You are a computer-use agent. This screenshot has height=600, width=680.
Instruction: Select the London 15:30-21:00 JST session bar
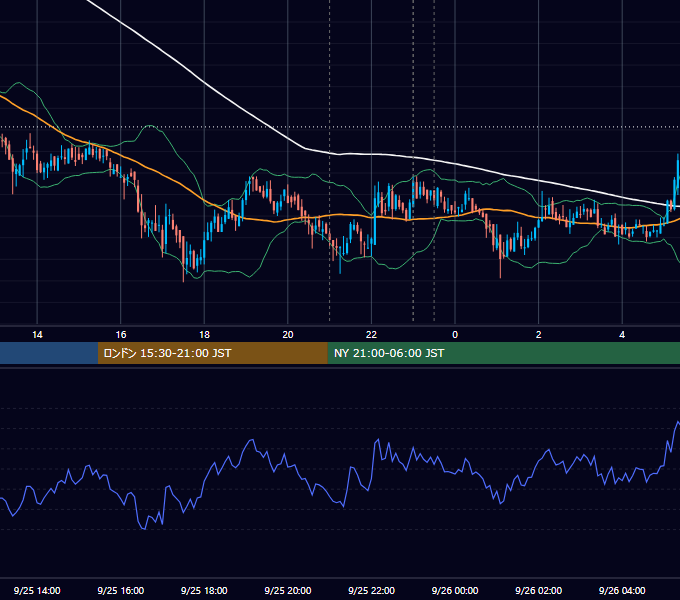tap(212, 353)
